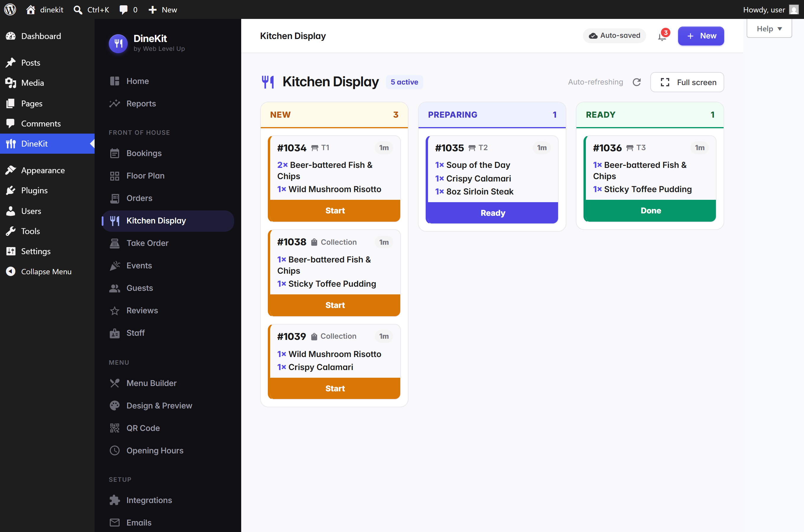The height and width of the screenshot is (532, 804).
Task: Click Soup of the Day item
Action: tap(473, 165)
